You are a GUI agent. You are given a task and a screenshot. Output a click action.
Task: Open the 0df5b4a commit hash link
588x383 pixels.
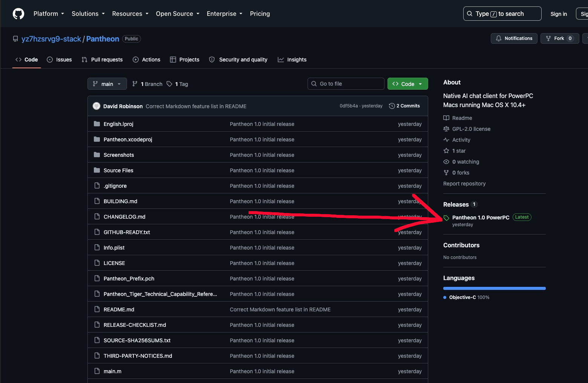tap(349, 106)
